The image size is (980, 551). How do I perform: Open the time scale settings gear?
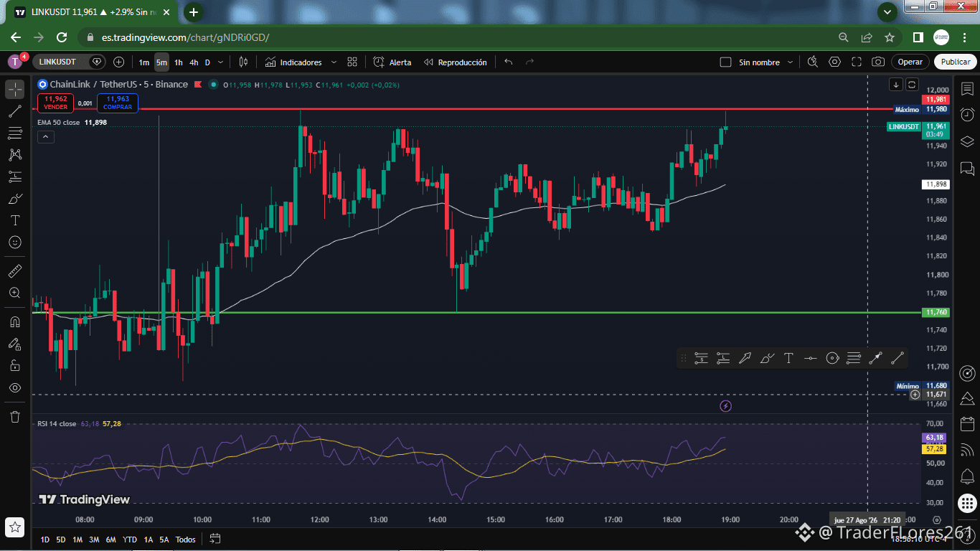tap(936, 519)
